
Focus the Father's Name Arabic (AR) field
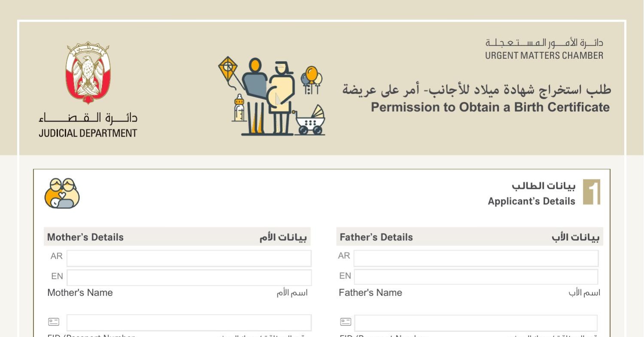476,258
